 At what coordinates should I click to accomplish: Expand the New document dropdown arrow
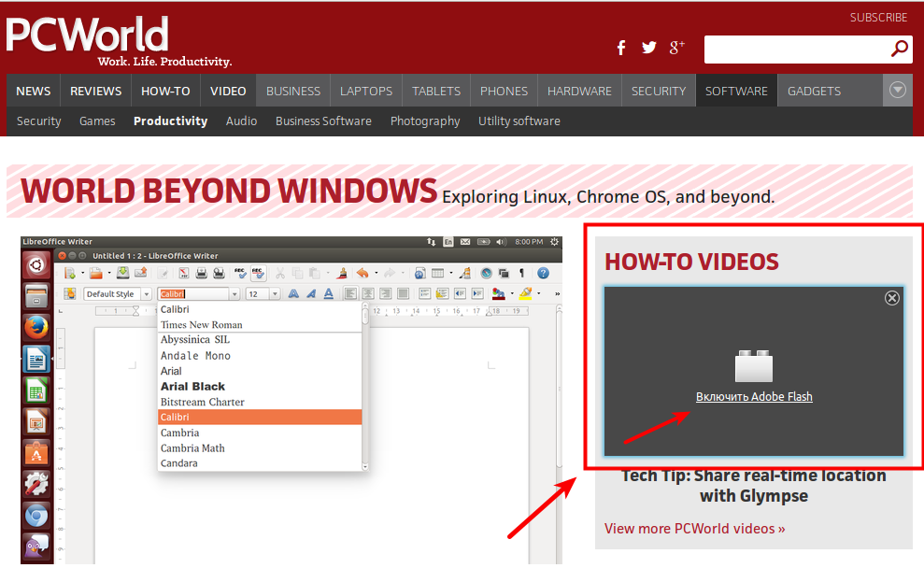[x=82, y=273]
